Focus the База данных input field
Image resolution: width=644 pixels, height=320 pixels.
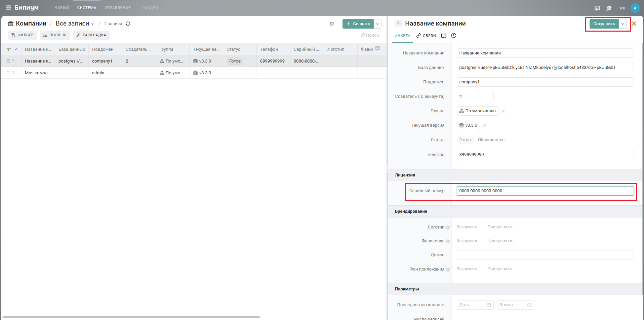coord(545,68)
